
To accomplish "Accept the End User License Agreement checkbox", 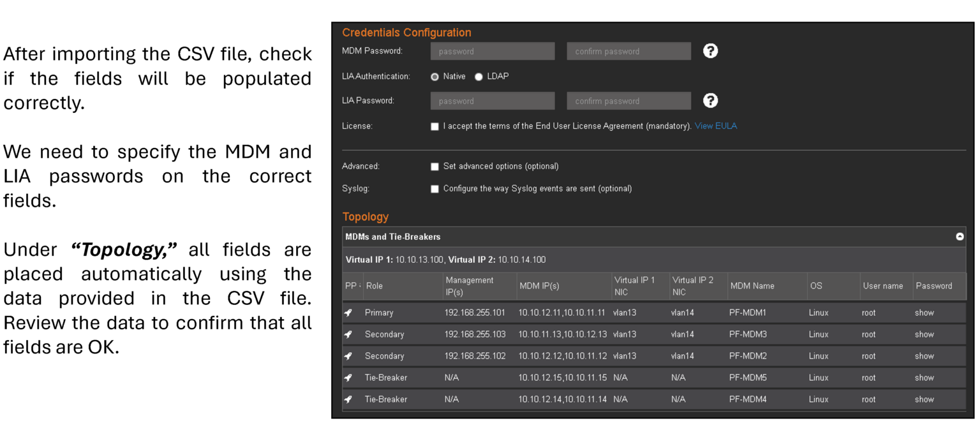I will coord(434,126).
